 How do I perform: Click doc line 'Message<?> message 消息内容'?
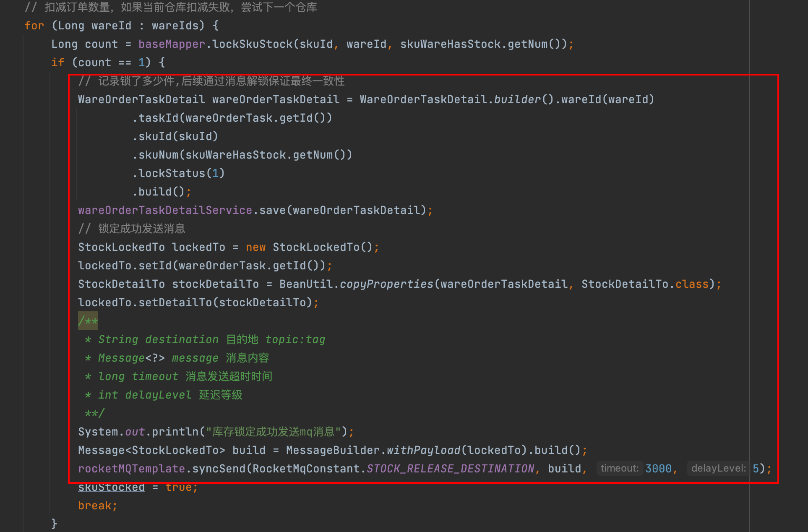pos(183,358)
